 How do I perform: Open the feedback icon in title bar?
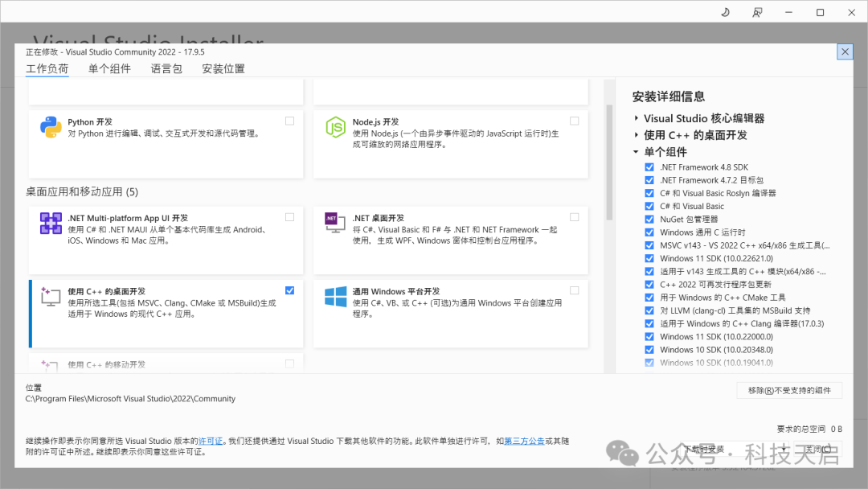(x=757, y=12)
